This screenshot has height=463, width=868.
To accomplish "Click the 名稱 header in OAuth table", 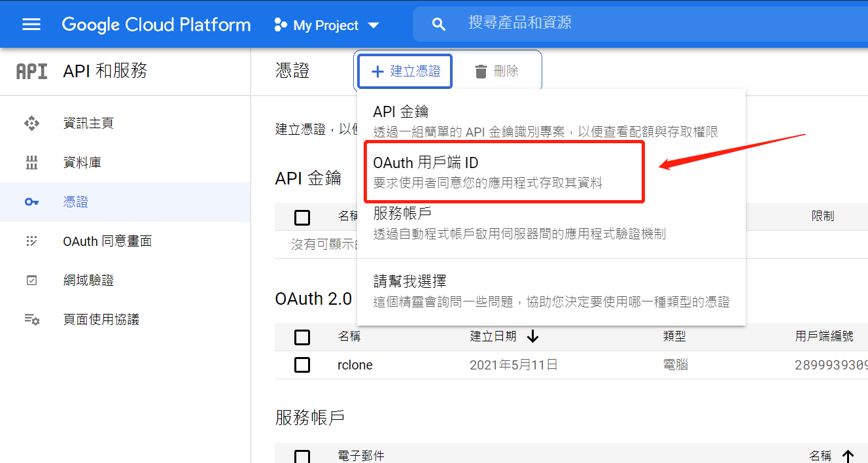I will pos(349,337).
